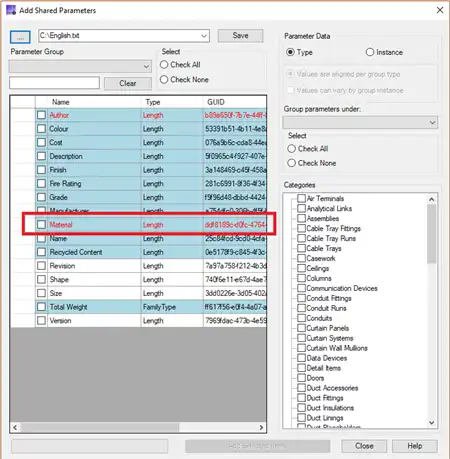Click the browse file ellipsis button
The width and height of the screenshot is (450, 459).
point(20,37)
